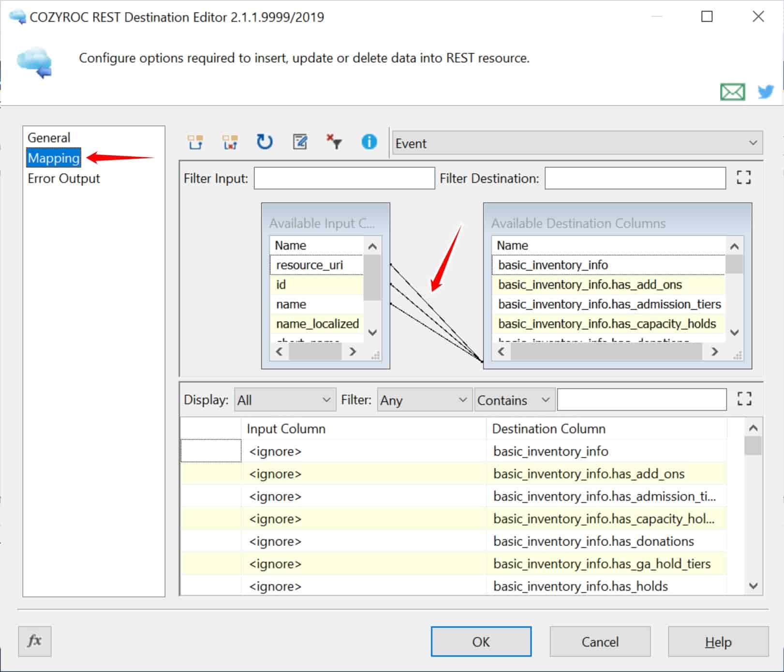Click destination columns list scroll-left arrow

501,352
